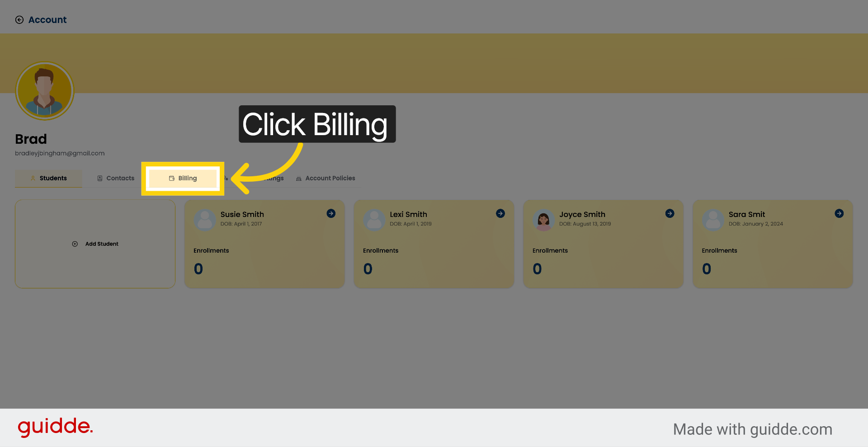Open the Account Policies tab
The height and width of the screenshot is (447, 868).
pyautogui.click(x=325, y=179)
